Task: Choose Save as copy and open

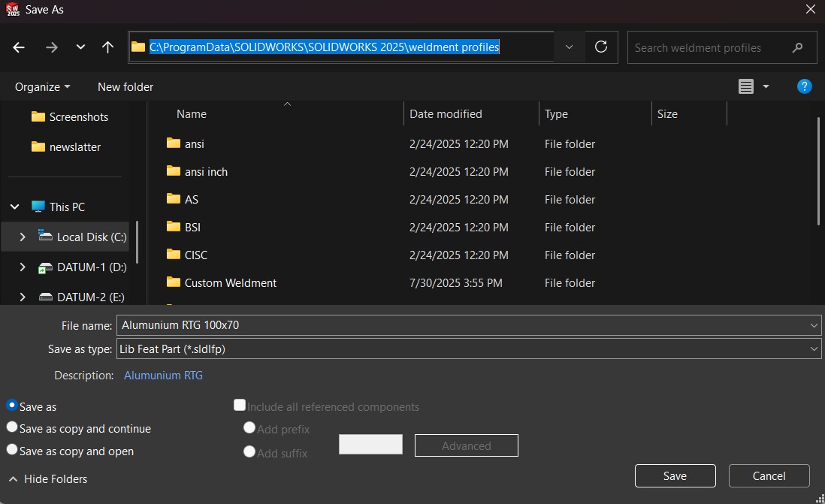Action: pos(12,450)
